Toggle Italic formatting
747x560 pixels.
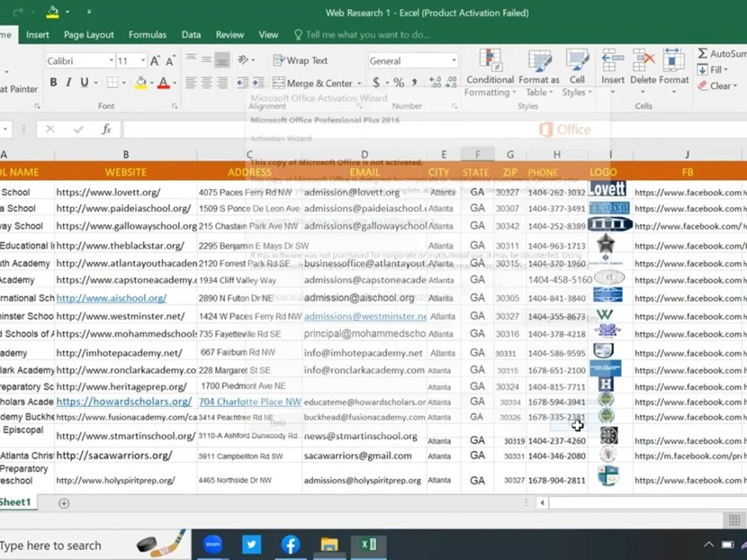(x=69, y=82)
